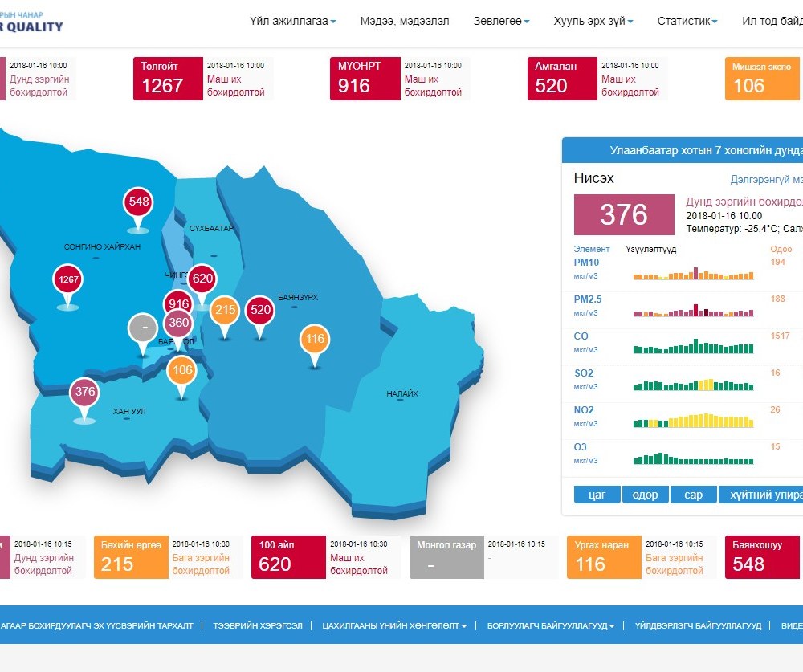The width and height of the screenshot is (803, 672).
Task: Click the 116 orange map marker
Action: 315,340
